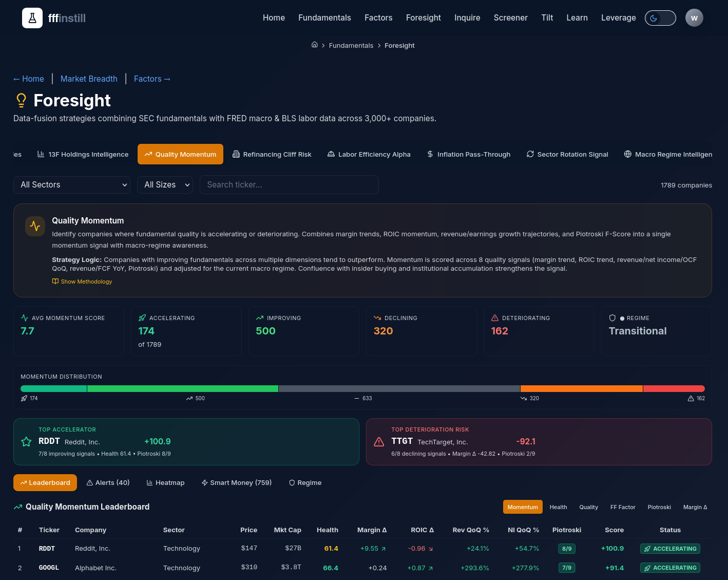Image resolution: width=728 pixels, height=580 pixels.
Task: Sort leaderboard by Quality button
Action: [589, 507]
